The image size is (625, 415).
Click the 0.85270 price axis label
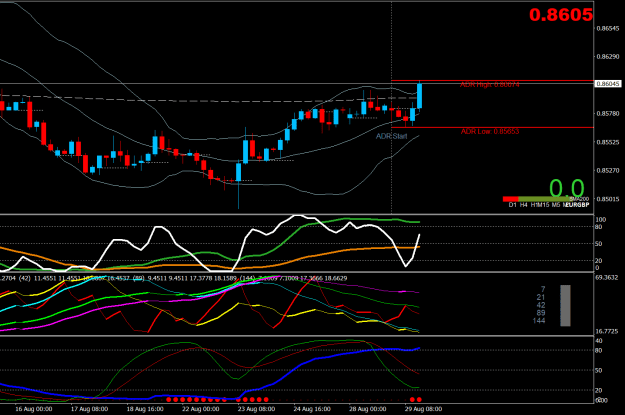(608, 170)
